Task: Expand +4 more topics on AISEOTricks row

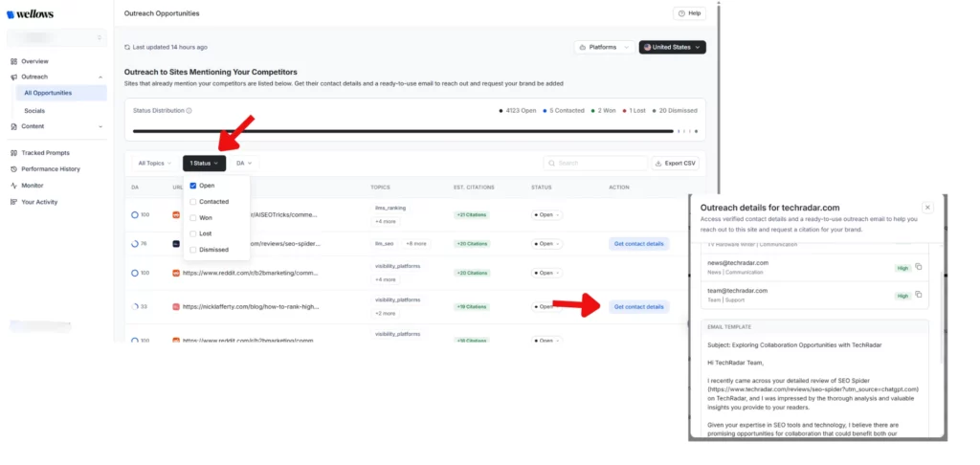Action: (x=385, y=221)
